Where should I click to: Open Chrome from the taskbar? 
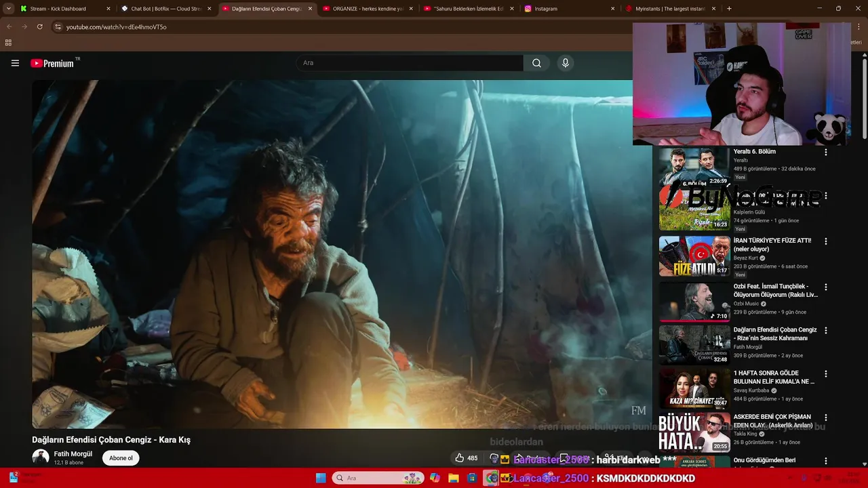coord(490,478)
